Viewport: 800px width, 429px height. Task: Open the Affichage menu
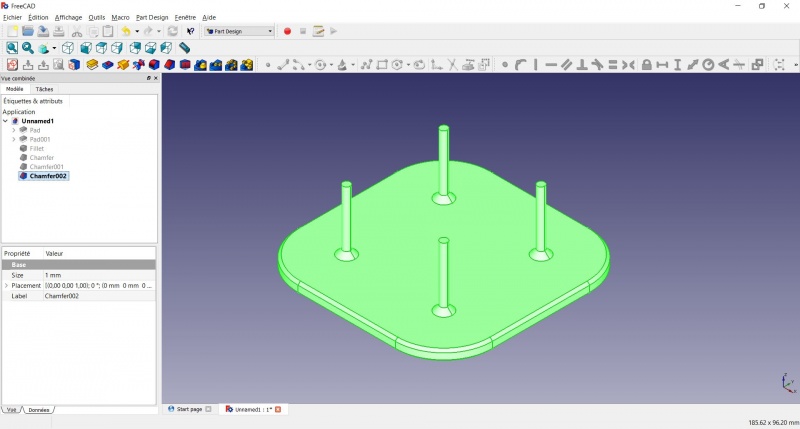68,17
